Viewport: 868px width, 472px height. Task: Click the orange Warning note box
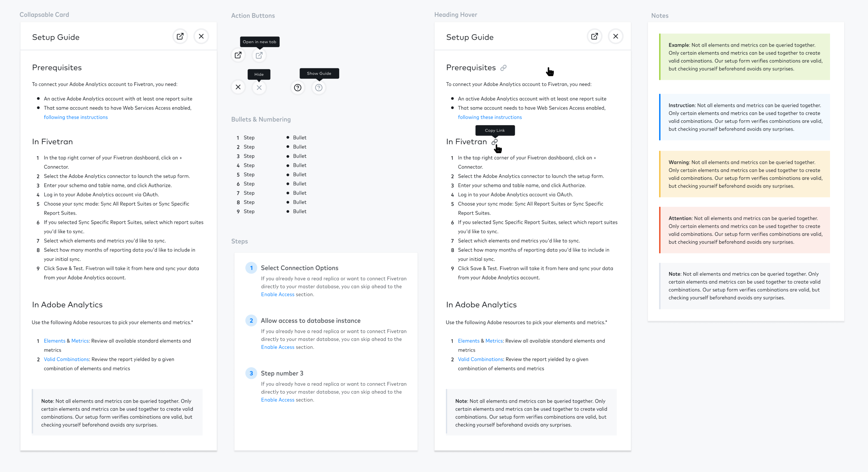[x=745, y=174]
